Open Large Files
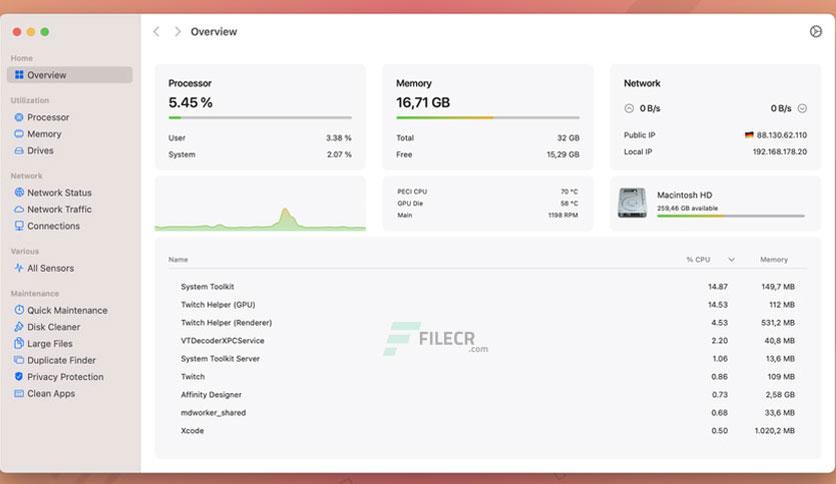This screenshot has width=836, height=484. click(50, 343)
